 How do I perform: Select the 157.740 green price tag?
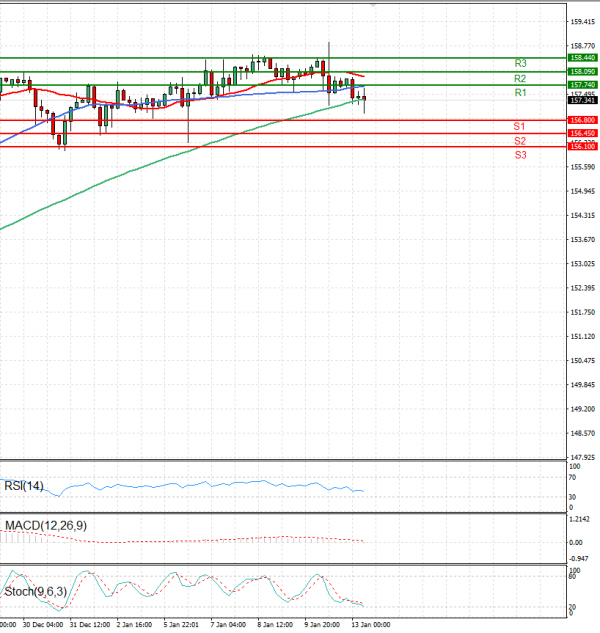[583, 85]
